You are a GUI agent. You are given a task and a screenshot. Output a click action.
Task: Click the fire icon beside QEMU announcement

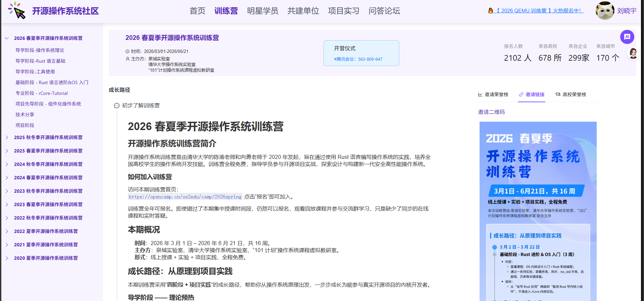point(491,11)
